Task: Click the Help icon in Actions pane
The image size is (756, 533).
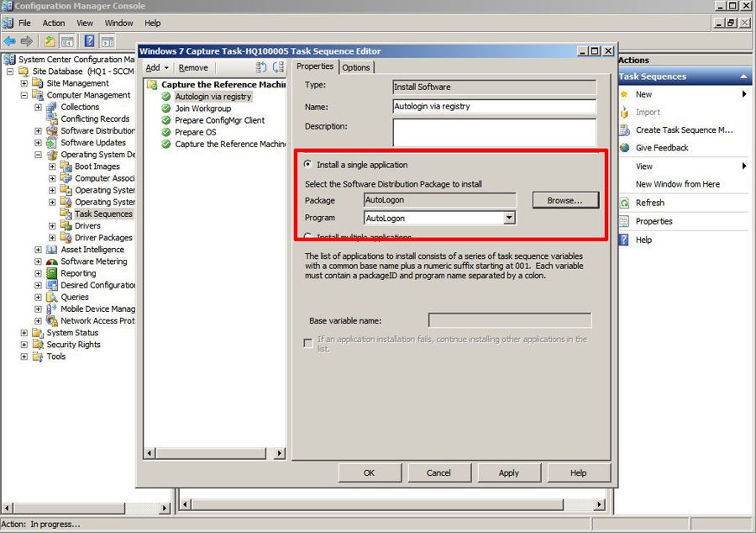Action: 624,240
